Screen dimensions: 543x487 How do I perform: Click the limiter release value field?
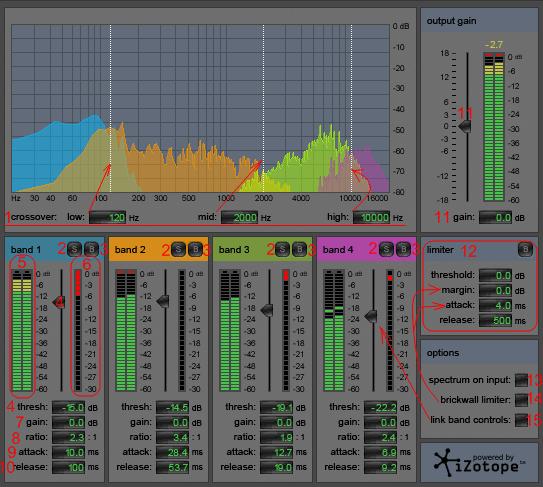(495, 320)
